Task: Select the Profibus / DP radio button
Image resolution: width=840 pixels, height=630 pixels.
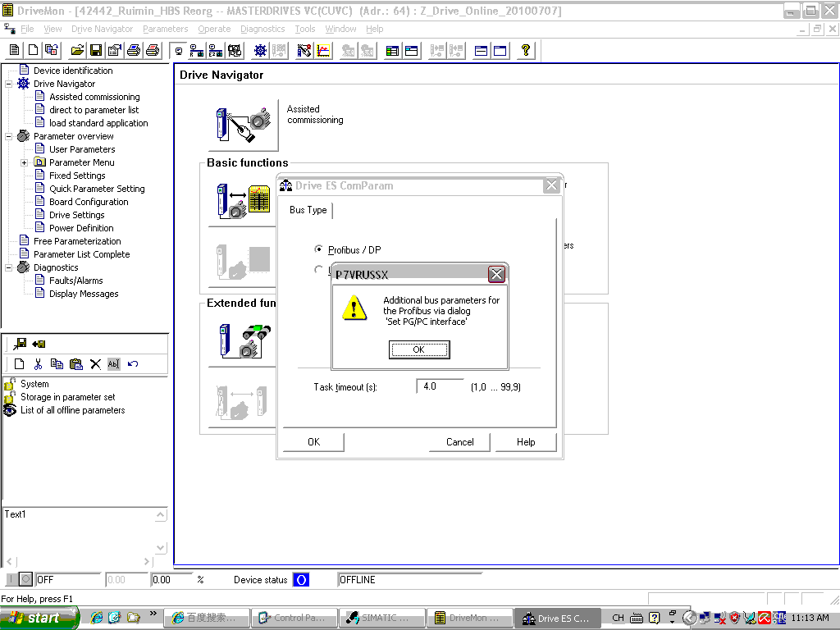Action: [x=318, y=249]
